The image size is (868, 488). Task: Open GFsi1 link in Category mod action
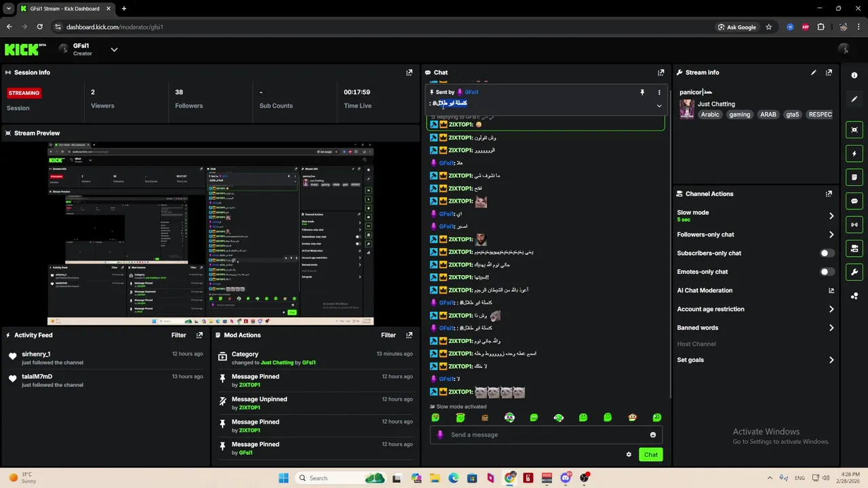(x=309, y=363)
